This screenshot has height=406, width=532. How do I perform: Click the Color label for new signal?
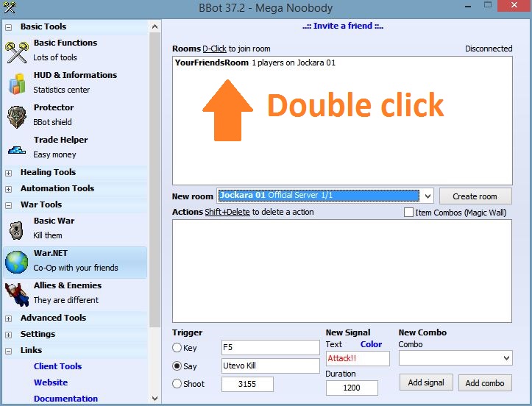pos(371,344)
